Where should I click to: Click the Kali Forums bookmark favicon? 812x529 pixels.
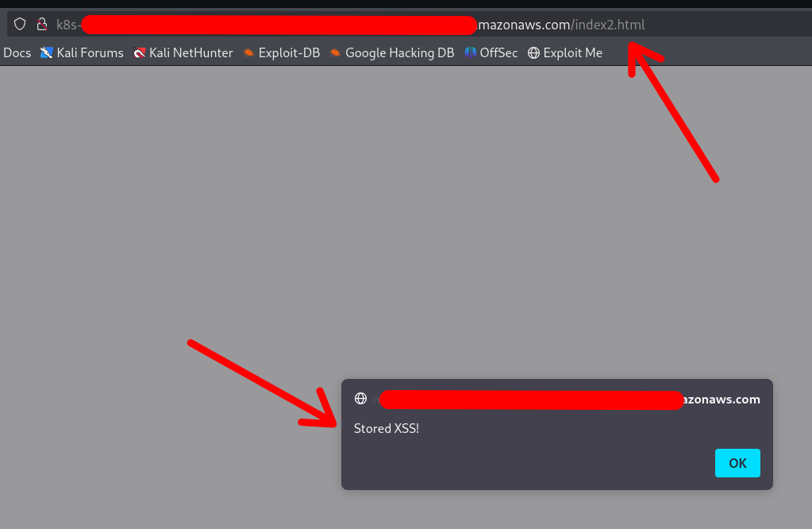(48, 52)
